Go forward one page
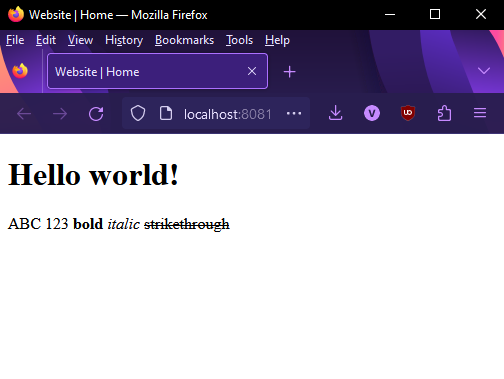The height and width of the screenshot is (379, 504). [x=60, y=114]
